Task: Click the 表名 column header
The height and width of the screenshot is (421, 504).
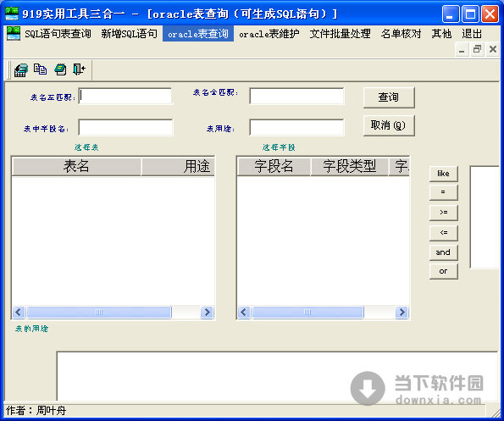Action: pyautogui.click(x=76, y=167)
